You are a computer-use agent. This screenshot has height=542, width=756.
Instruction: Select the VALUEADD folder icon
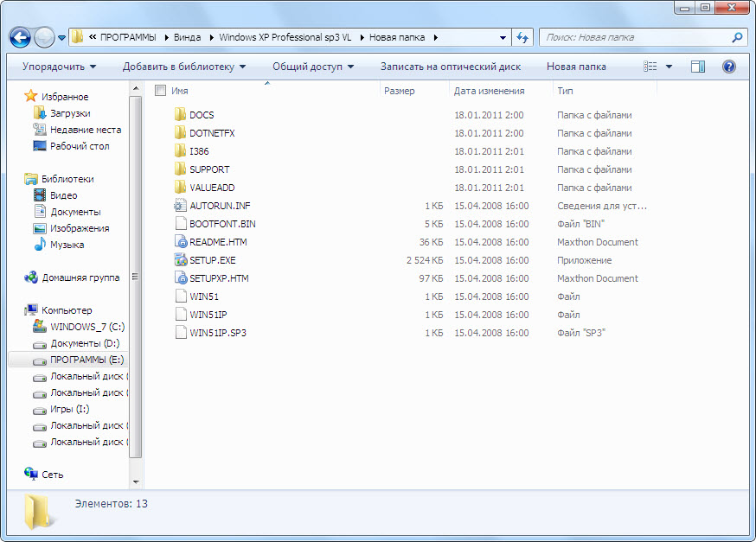tap(180, 188)
